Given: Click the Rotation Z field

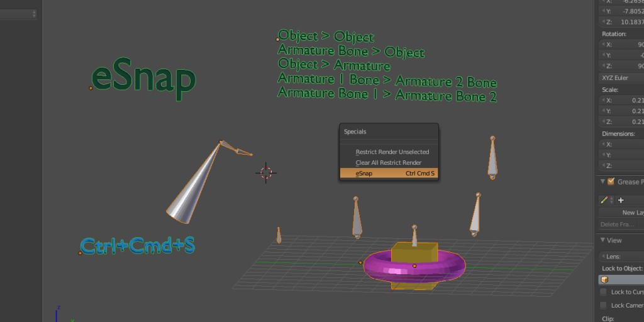Looking at the screenshot, I should click(621, 65).
